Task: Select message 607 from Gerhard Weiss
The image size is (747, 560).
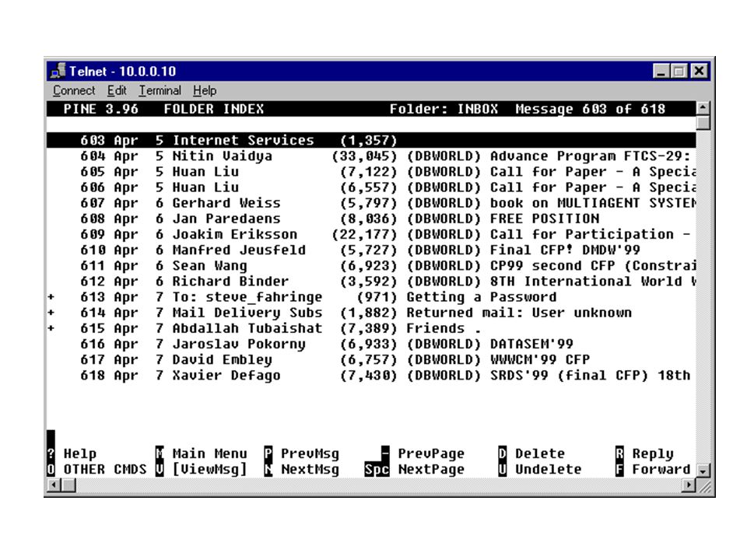Action: point(371,203)
